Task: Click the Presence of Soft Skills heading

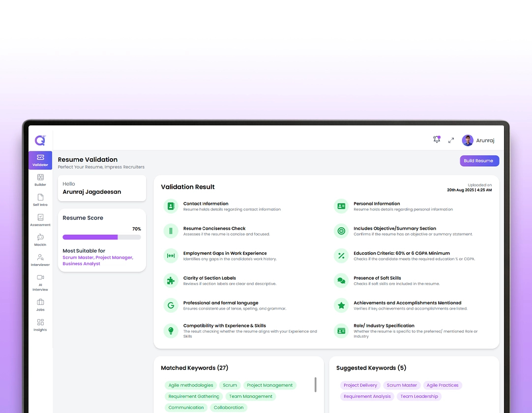Action: [377, 278]
